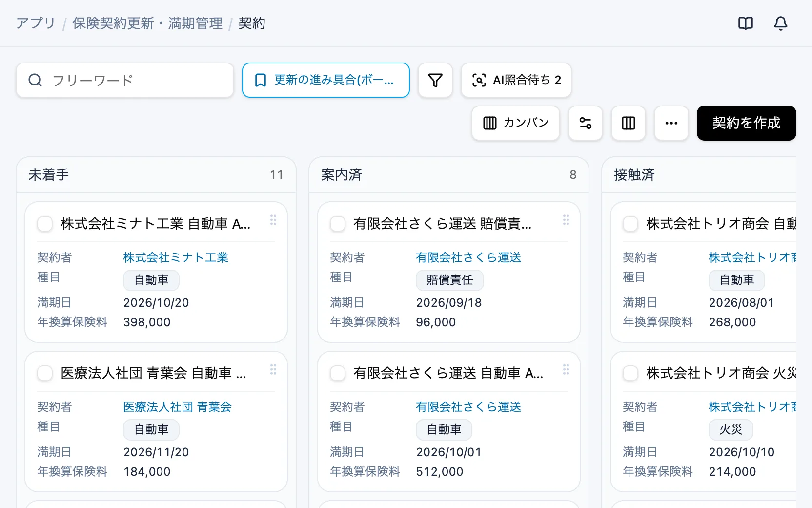Open the documentation book icon
The width and height of the screenshot is (812, 508).
[x=746, y=23]
